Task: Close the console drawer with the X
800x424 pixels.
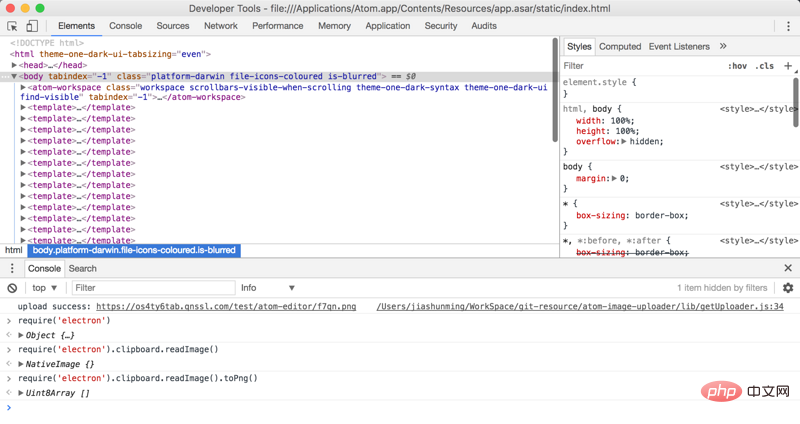Action: click(x=788, y=268)
